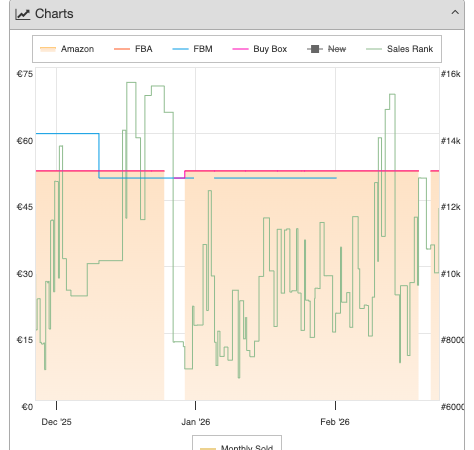Click the Amazon orange legend swatch
This screenshot has height=450, width=474.
click(x=48, y=49)
